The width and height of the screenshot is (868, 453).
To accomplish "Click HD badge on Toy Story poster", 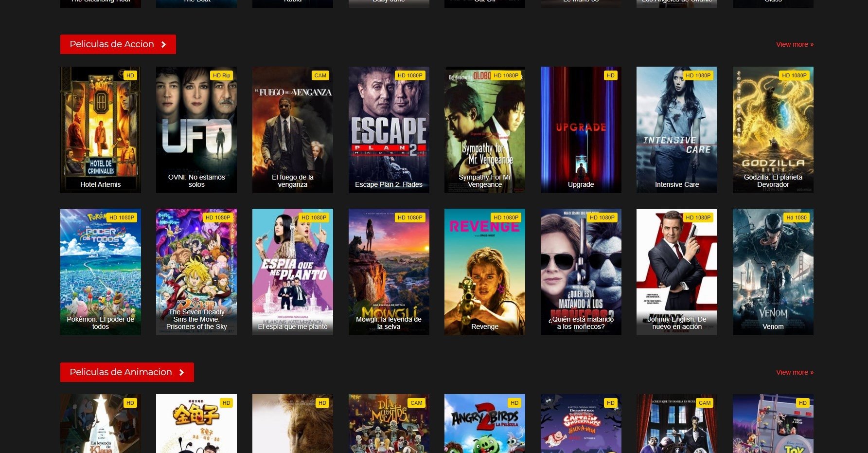I will 803,403.
